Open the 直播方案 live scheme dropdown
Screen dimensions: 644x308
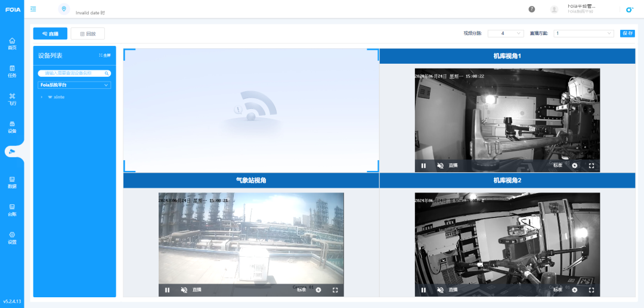(x=583, y=33)
